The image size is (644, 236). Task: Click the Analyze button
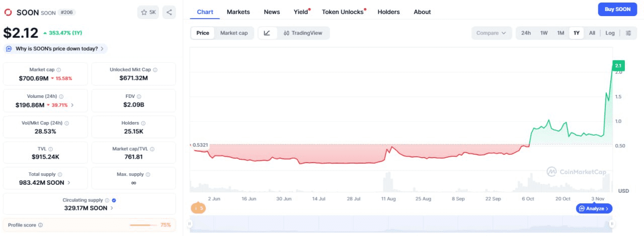[x=594, y=208]
